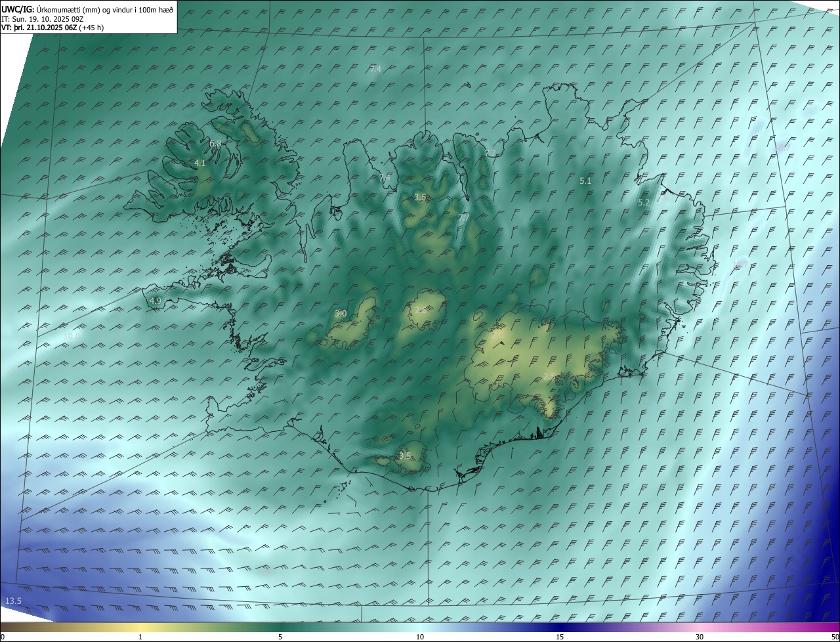This screenshot has width=840, height=642.
Task: Click the 2.0 value label on the map
Action: [498, 335]
